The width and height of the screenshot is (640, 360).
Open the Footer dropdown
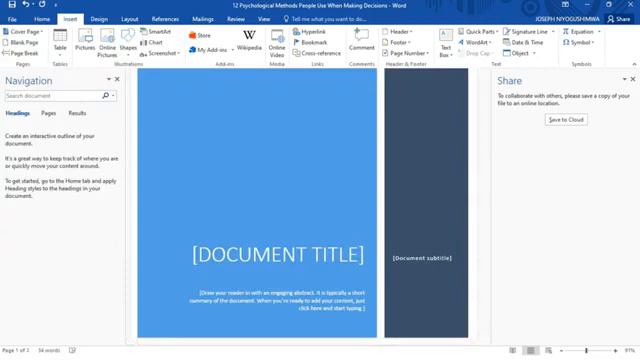[x=409, y=42]
